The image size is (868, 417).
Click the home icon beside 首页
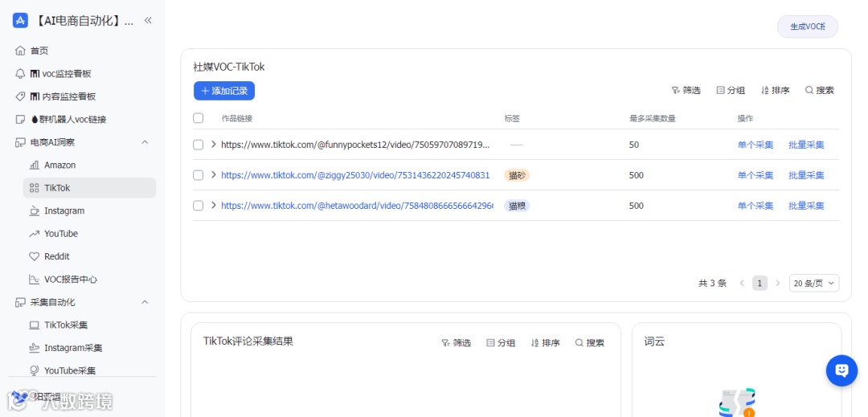(20, 51)
